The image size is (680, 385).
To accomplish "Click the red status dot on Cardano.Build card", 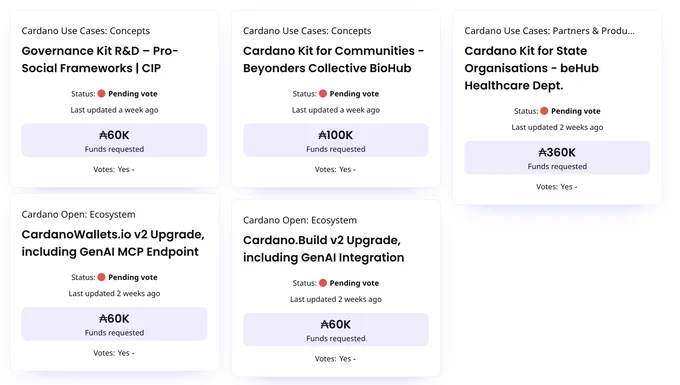I will 323,283.
